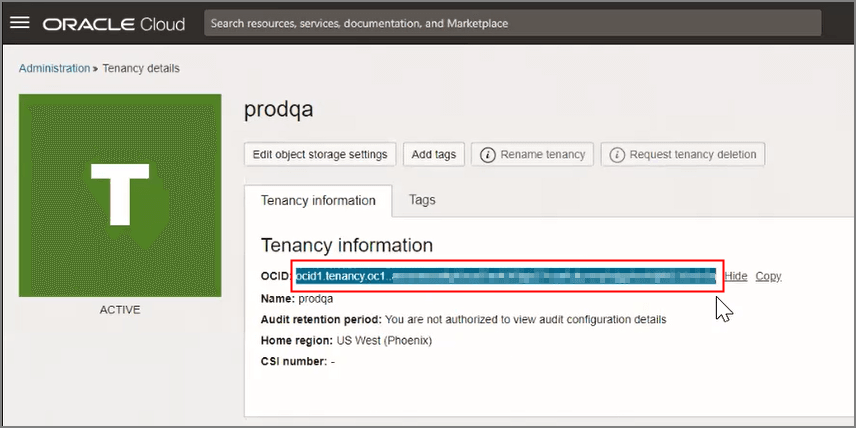
Task: Click the prodqa tenancy title heading
Action: pyautogui.click(x=278, y=110)
